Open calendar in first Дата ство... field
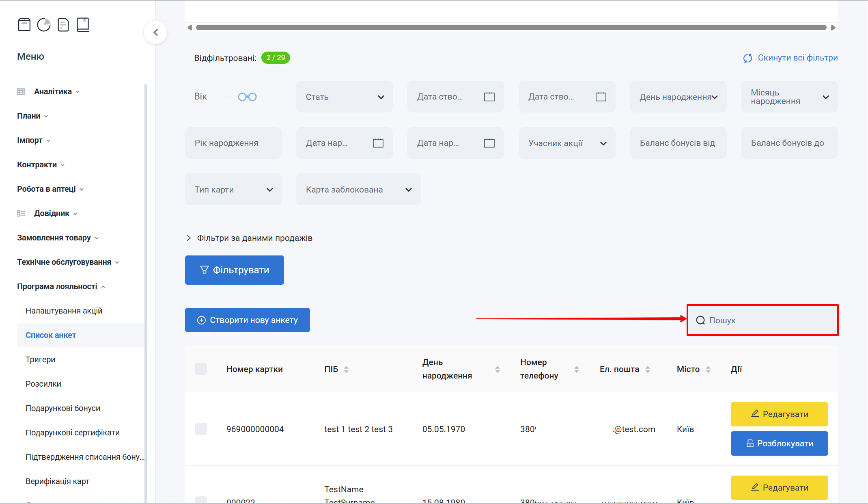This screenshot has height=504, width=868. pyautogui.click(x=489, y=97)
